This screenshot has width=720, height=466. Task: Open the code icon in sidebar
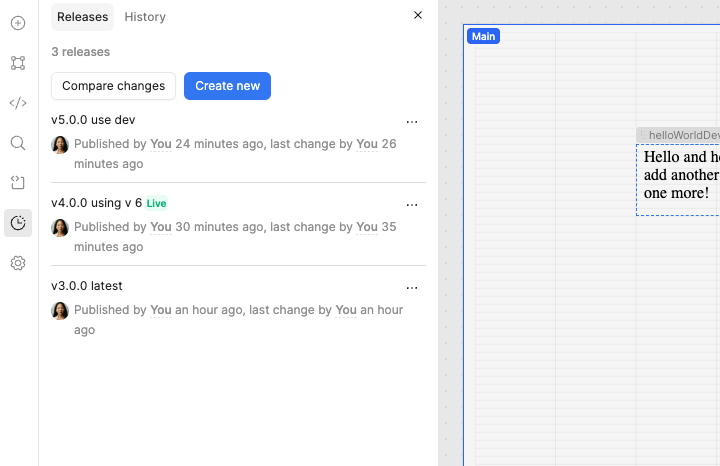point(18,103)
